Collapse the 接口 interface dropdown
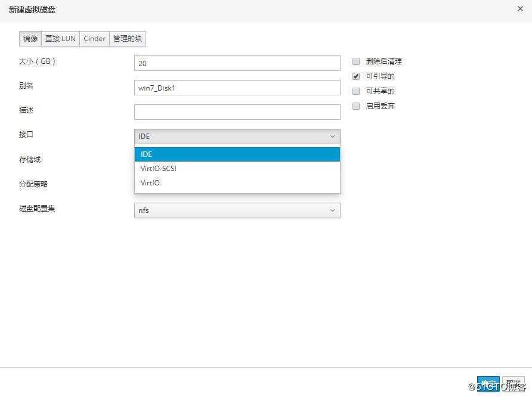 237,137
